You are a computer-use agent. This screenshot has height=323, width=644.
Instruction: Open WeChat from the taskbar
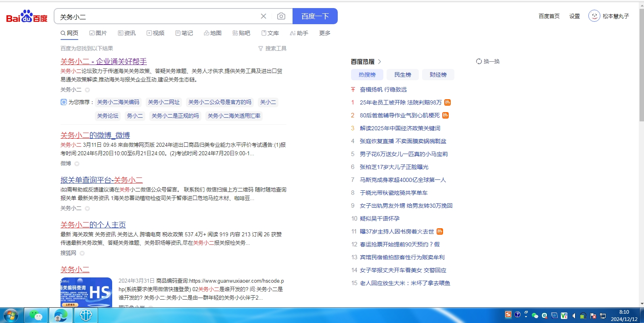coord(36,315)
